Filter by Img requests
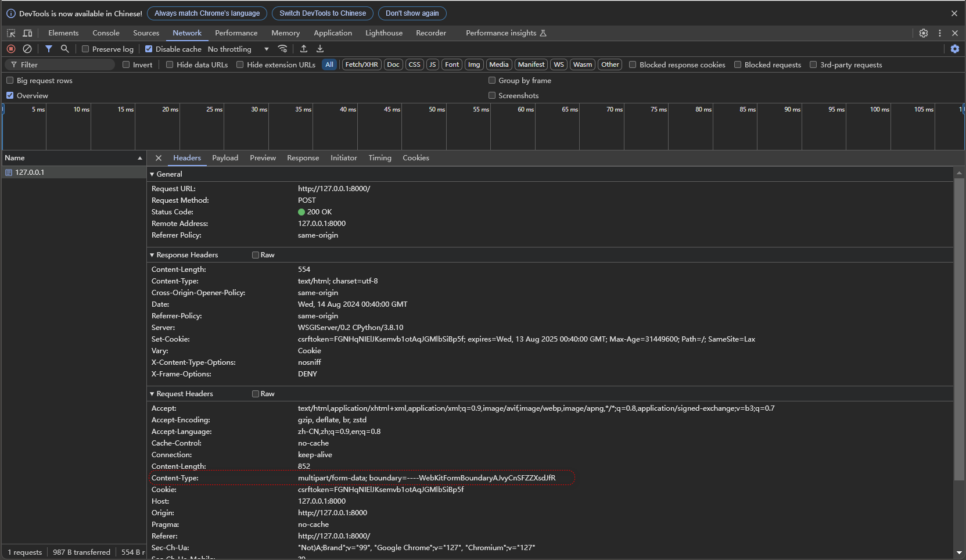 (x=474, y=64)
